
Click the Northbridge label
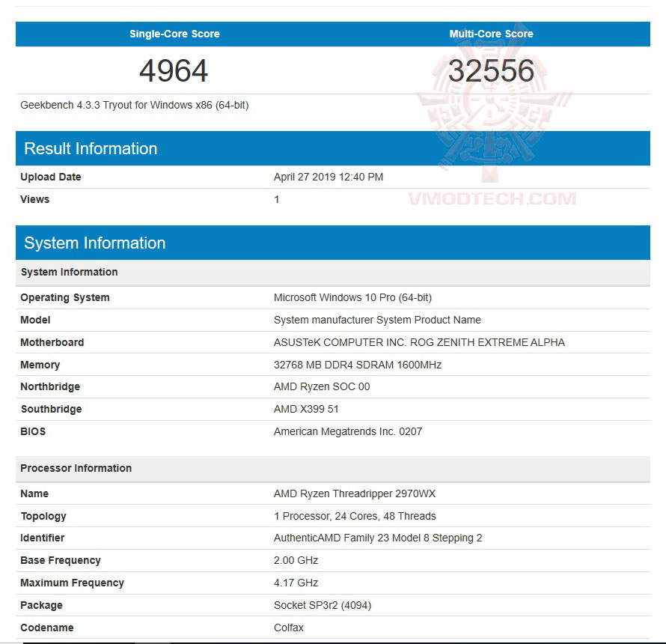[50, 387]
